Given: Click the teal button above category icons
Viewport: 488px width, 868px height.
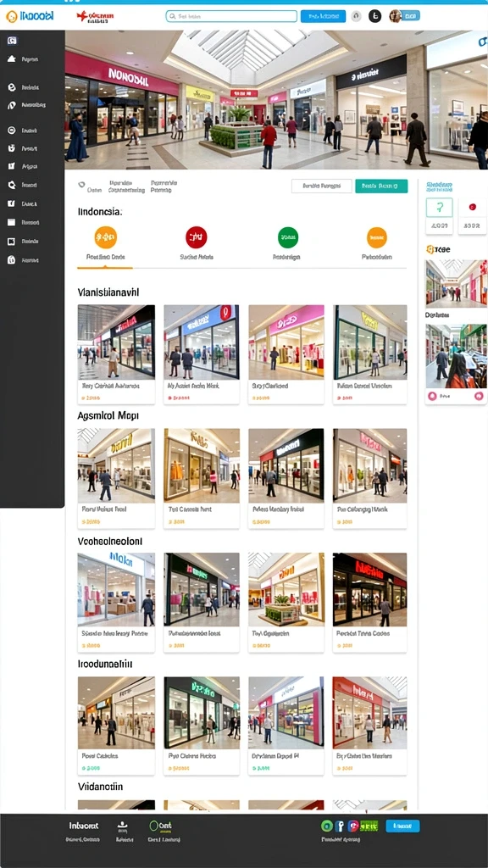Looking at the screenshot, I should [x=381, y=186].
